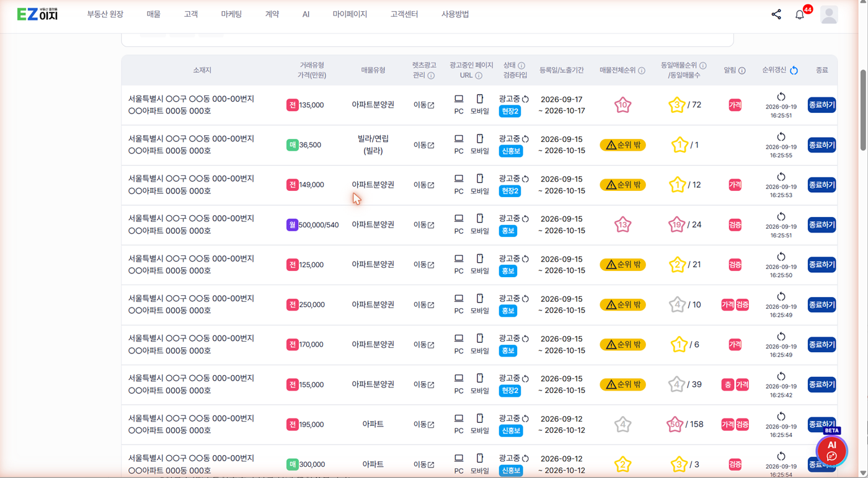The width and height of the screenshot is (868, 478).
Task: Open the BETA AI chat assistant button
Action: 831,450
